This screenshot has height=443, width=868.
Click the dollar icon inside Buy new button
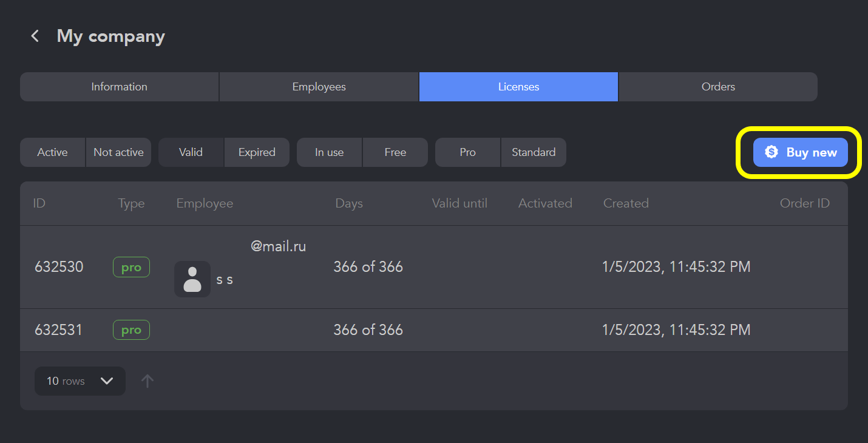(x=771, y=152)
